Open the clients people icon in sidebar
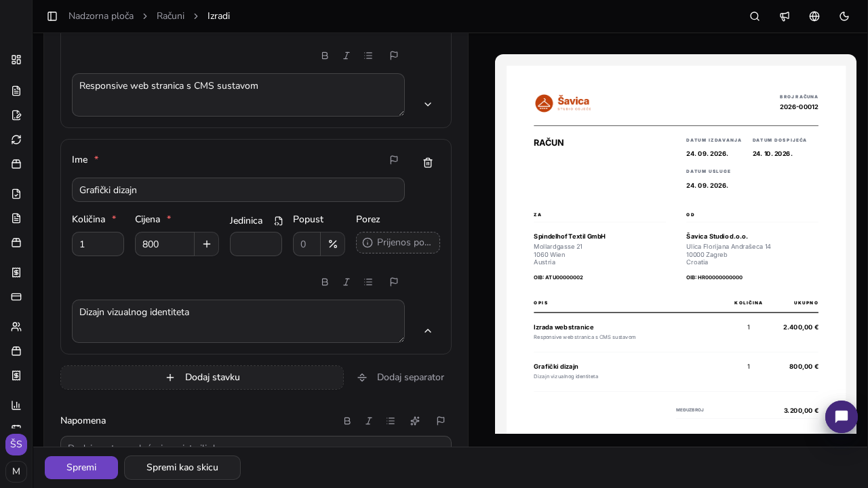868x488 pixels. coord(16,327)
